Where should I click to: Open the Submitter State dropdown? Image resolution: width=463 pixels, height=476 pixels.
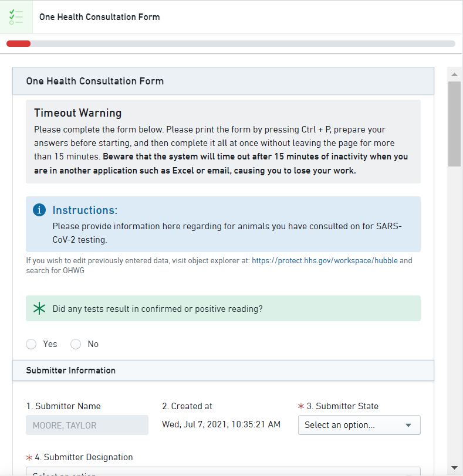[359, 425]
